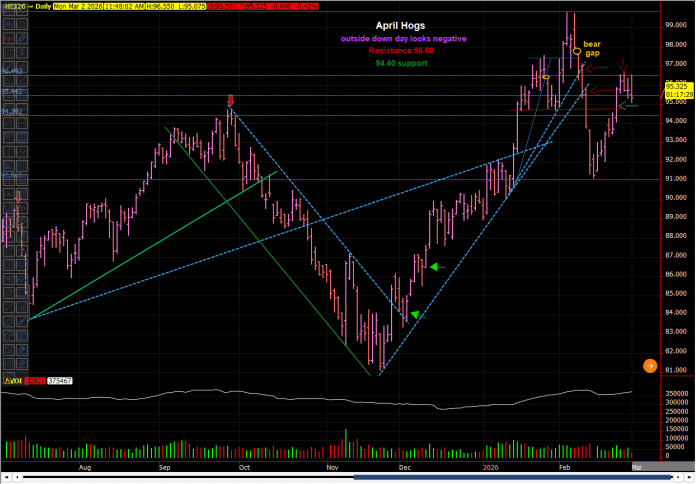This screenshot has height=484, width=696.
Task: Open the HEJ26 symbol selector
Action: (x=13, y=6)
